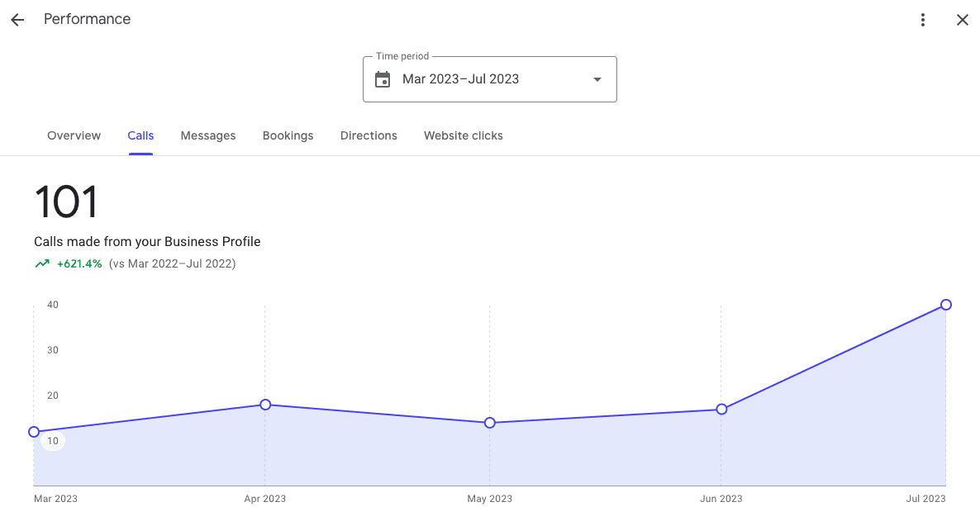Click the Jul 2023 axis label
Viewport: 980px width, 507px height.
coord(925,498)
